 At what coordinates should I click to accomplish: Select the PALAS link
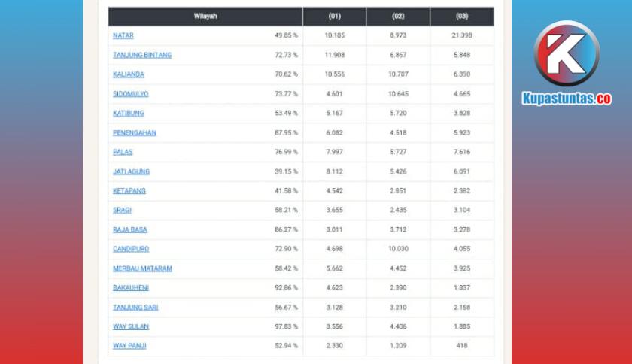[123, 152]
